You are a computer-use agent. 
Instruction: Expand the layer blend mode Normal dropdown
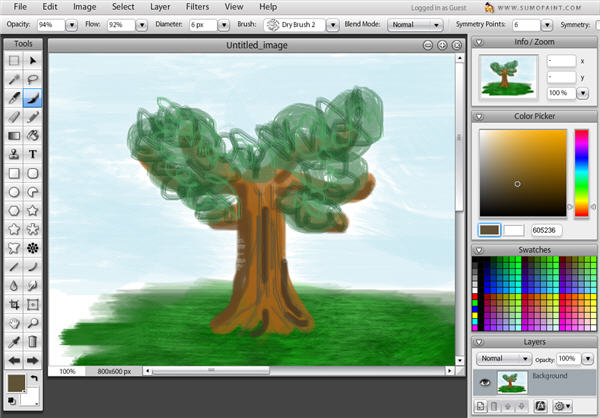(x=505, y=358)
